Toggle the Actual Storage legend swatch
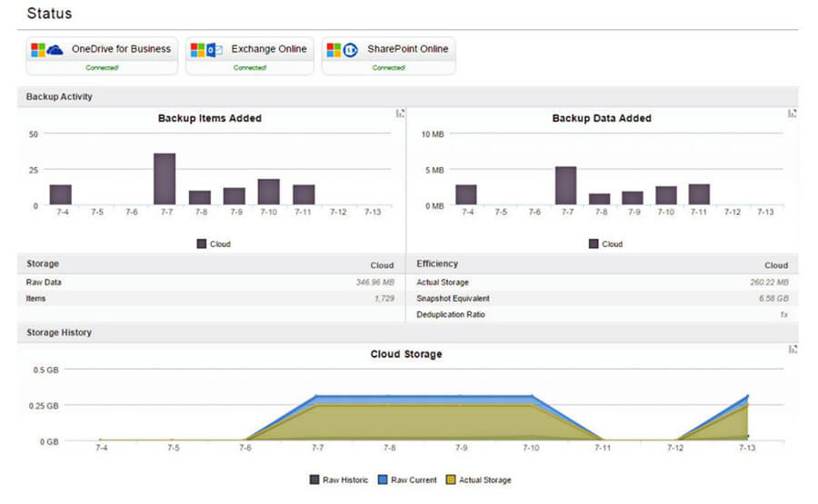Viewport: 818px width, 504px height. tap(451, 479)
